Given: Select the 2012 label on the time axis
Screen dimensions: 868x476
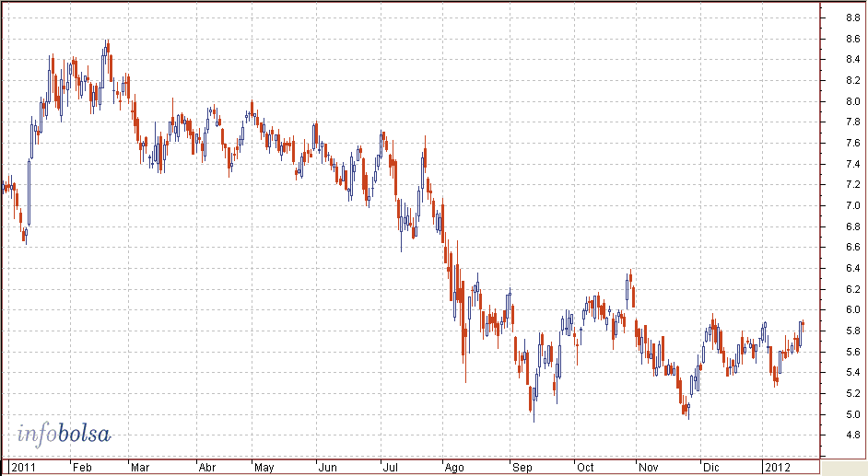Looking at the screenshot, I should coord(777,468).
